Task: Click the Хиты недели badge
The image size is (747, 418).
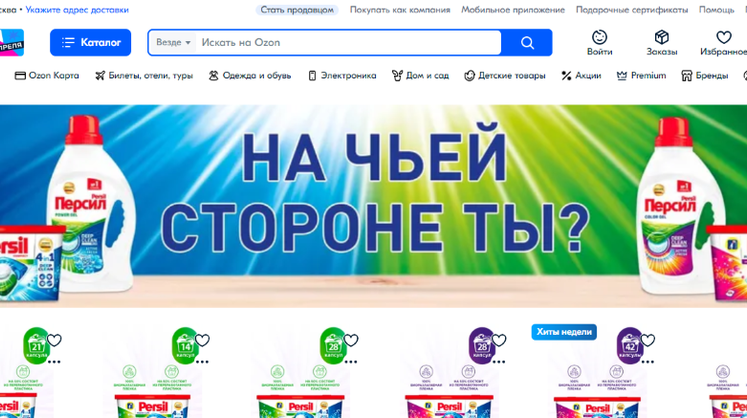Action: coord(564,332)
